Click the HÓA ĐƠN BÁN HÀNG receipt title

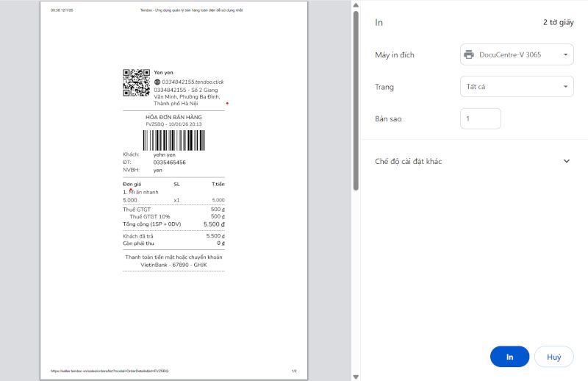(173, 117)
